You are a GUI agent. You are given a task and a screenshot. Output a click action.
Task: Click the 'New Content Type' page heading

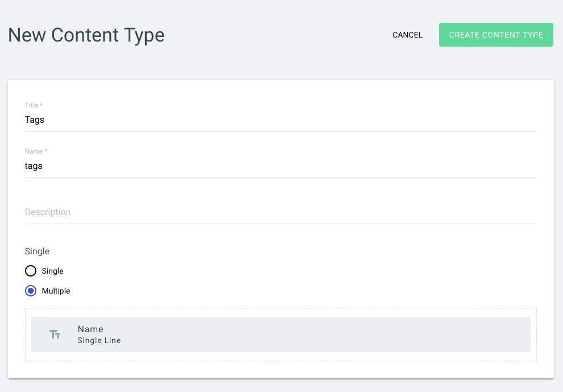coord(86,35)
